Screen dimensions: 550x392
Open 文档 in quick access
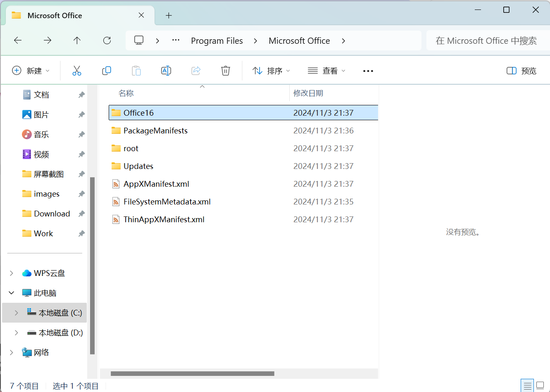click(41, 95)
